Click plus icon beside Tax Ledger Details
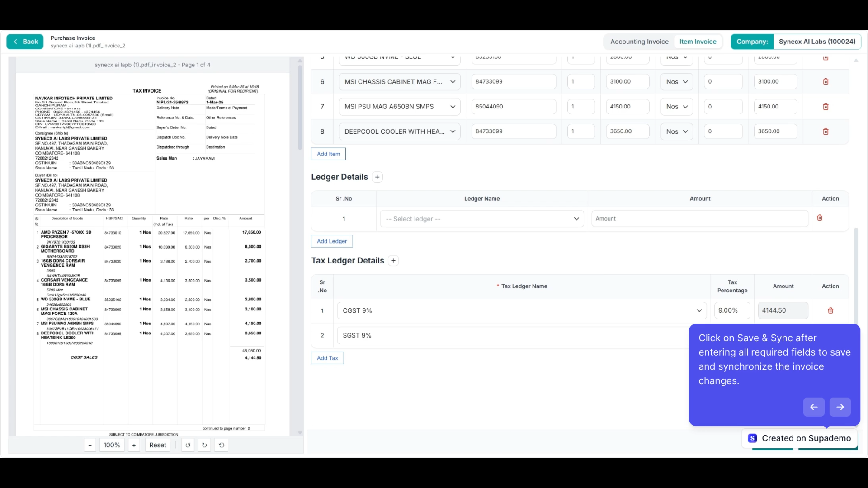Screen dimensions: 868x488 [x=393, y=261]
